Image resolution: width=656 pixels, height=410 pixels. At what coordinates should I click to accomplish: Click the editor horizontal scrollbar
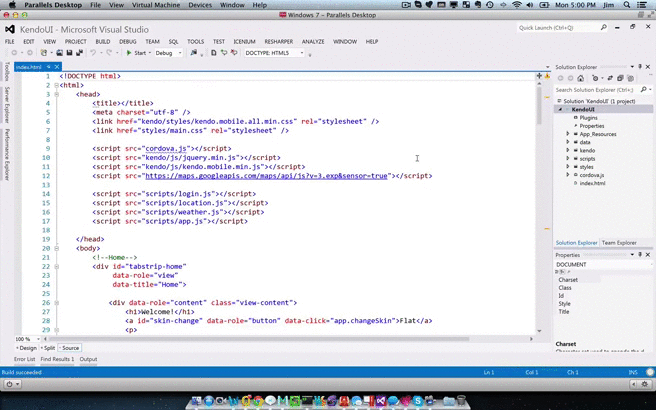click(261, 339)
